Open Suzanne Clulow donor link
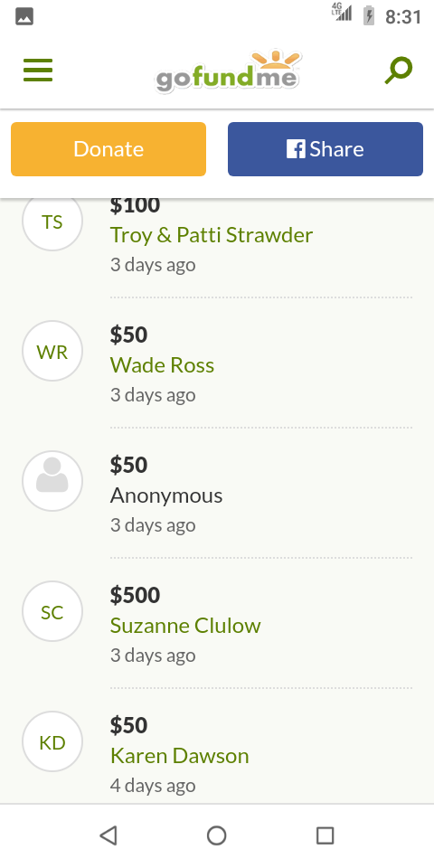This screenshot has height=868, width=434. [x=185, y=626]
